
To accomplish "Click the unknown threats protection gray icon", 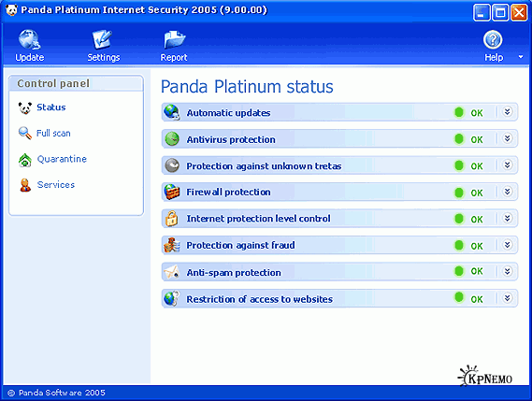I will click(172, 165).
